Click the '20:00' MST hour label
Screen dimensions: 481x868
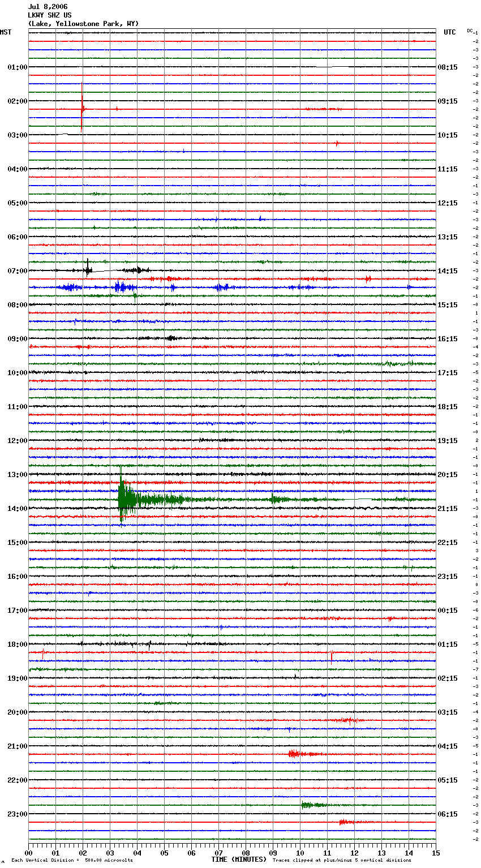(x=17, y=712)
